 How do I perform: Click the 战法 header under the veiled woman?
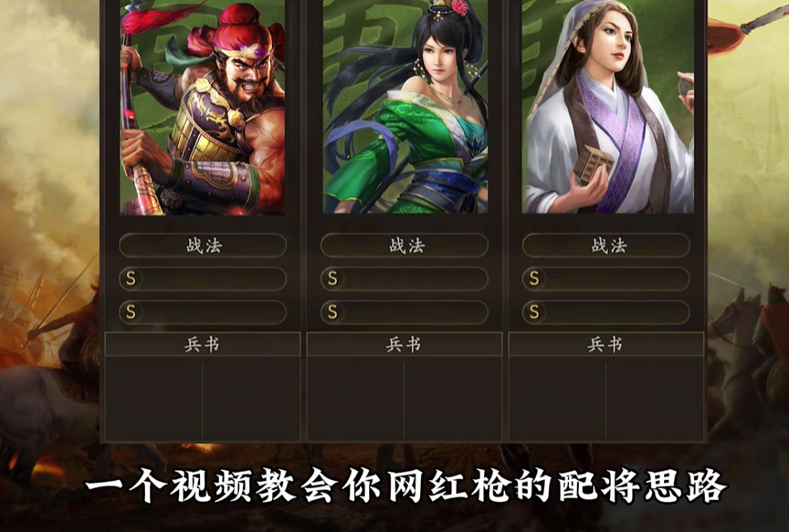coord(606,245)
